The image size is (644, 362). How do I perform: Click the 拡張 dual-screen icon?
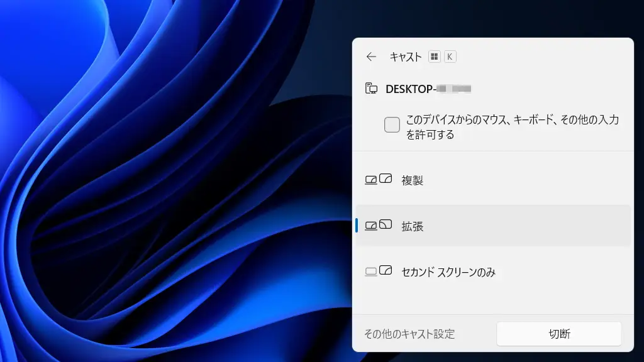379,225
